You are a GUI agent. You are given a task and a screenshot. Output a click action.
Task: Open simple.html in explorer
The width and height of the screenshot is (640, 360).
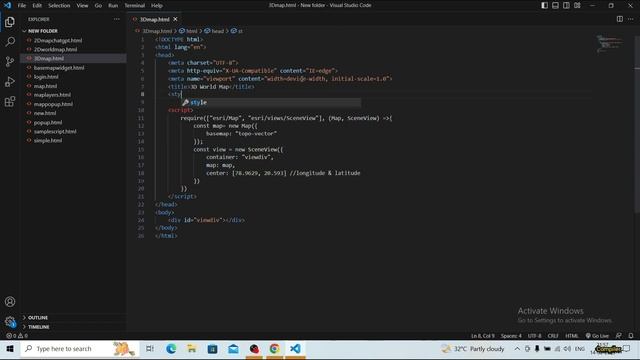tap(48, 140)
